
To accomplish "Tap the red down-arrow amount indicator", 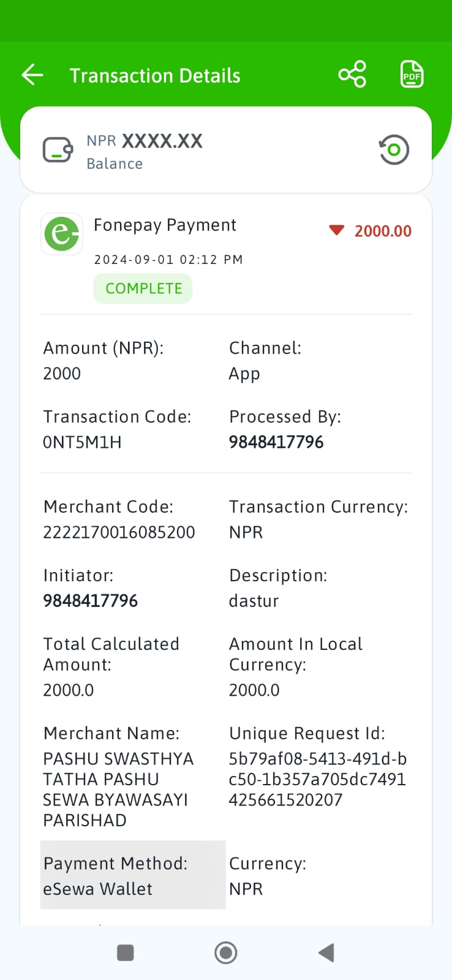I will (336, 230).
